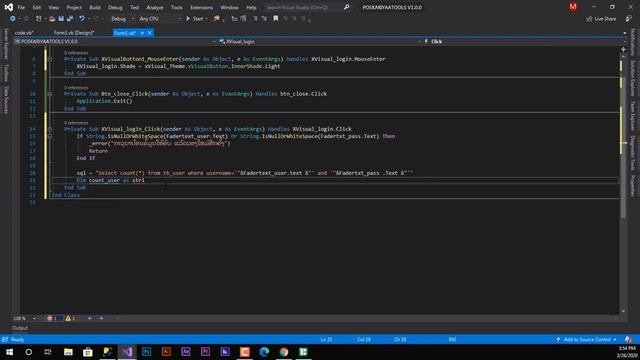Image resolution: width=640 pixels, height=360 pixels.
Task: Click the bookmark toggle icon in toolbar
Action: pyautogui.click(x=276, y=19)
